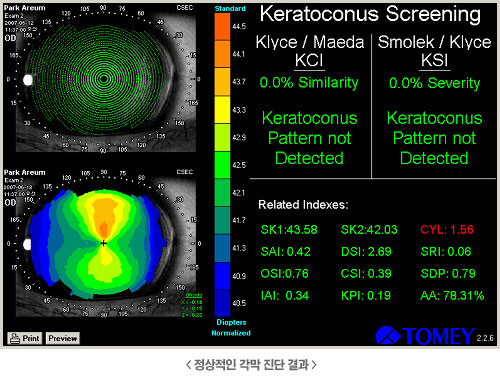Click the KCI 'Keratoconus Pattern not Detected' message
Image resolution: width=500 pixels, height=380 pixels.
[x=309, y=138]
